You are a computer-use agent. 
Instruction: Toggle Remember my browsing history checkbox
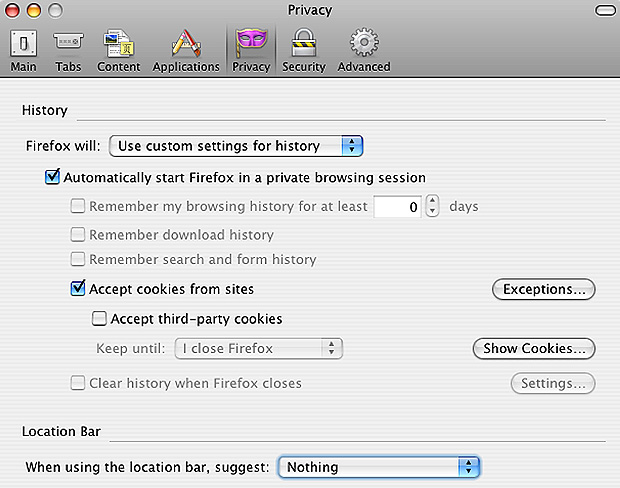[78, 206]
